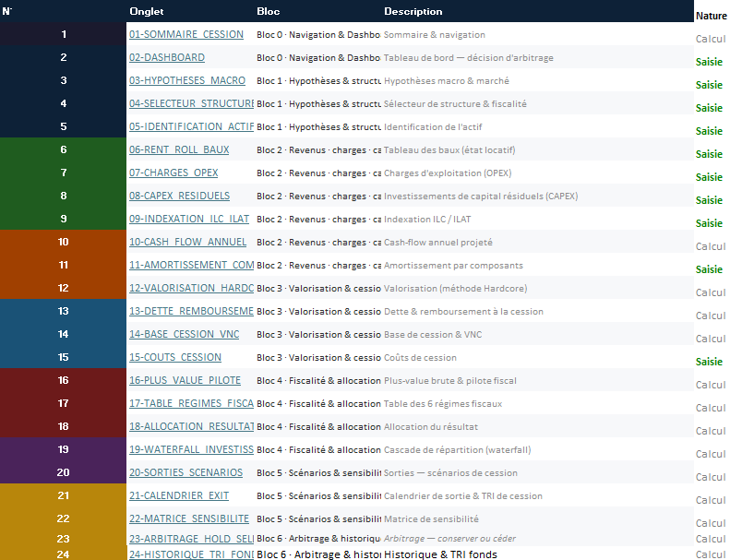Image resolution: width=730 pixels, height=560 pixels.
Task: Select 'Cascade de répartition (waterfall)' cell
Action: 457,449
